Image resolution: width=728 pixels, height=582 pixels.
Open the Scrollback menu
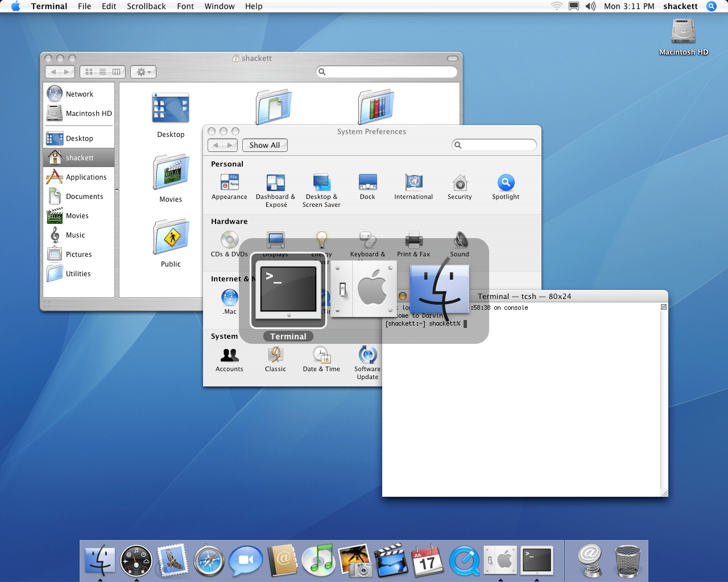(x=146, y=6)
